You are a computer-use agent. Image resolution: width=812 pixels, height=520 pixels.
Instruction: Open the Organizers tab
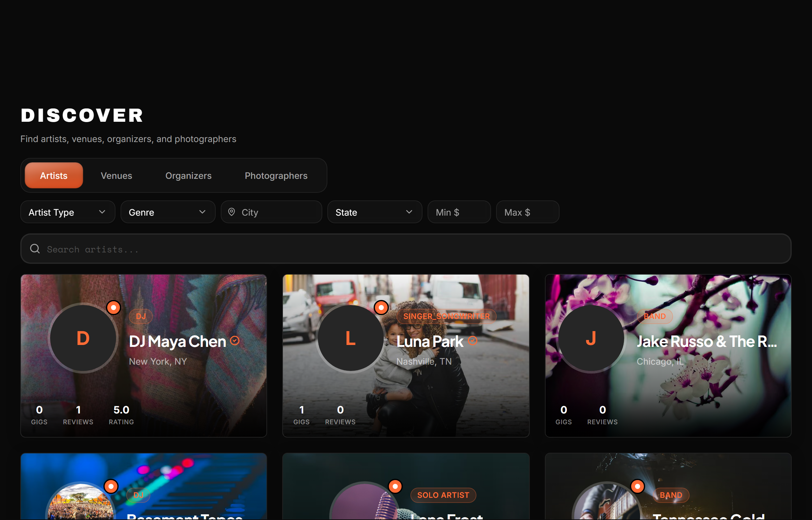[x=188, y=176]
